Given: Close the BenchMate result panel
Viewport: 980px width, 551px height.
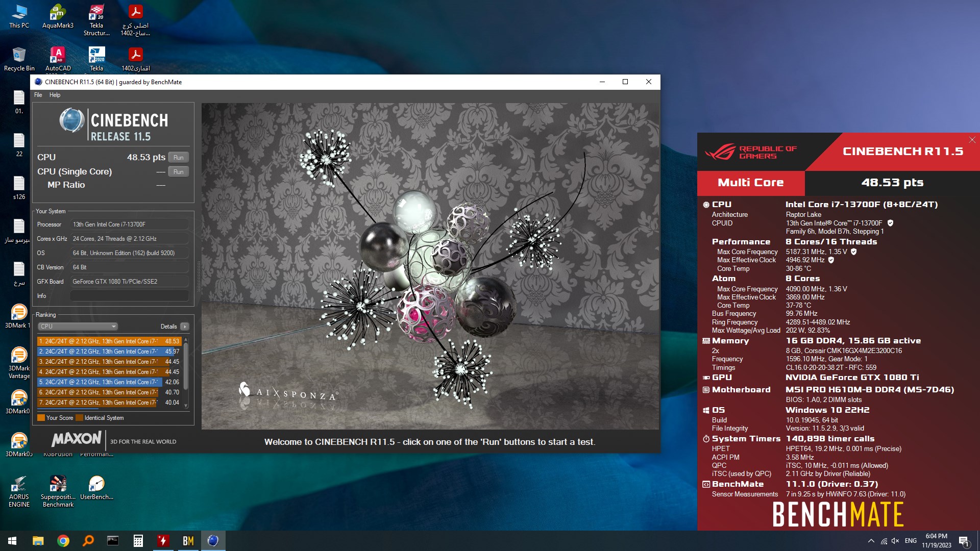Looking at the screenshot, I should [x=972, y=140].
